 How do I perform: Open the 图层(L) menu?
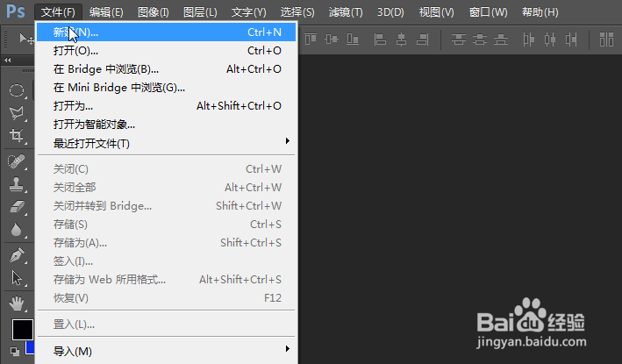coord(200,12)
